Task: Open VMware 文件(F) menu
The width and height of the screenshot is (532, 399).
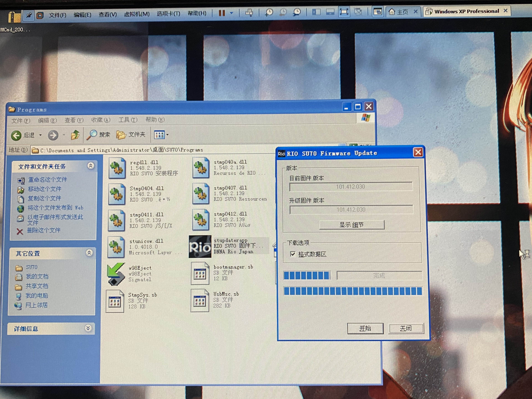Action: click(x=57, y=15)
